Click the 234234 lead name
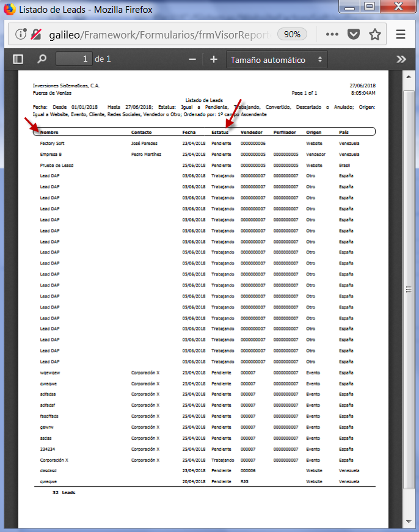The image size is (419, 532). [48, 449]
